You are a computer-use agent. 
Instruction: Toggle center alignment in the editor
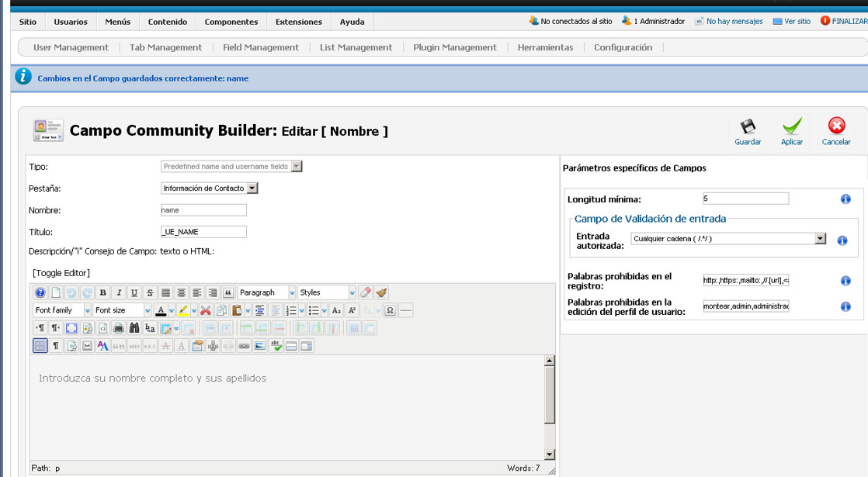coord(181,292)
